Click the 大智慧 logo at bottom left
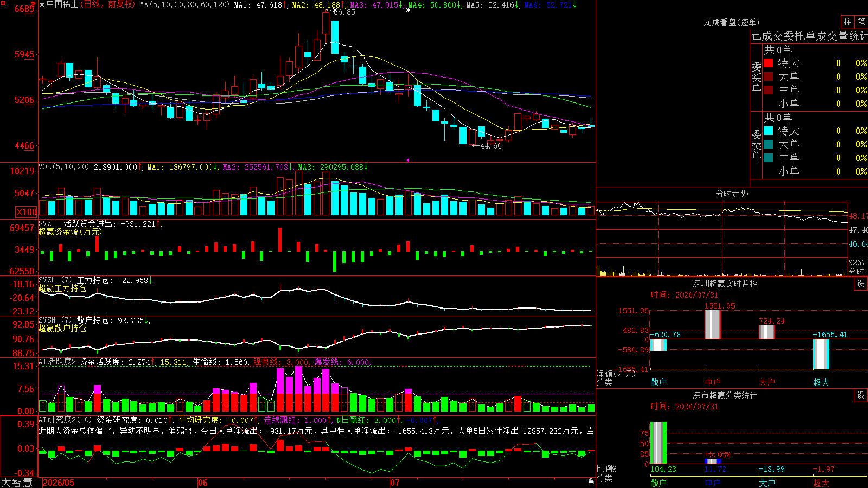This screenshot has width=868, height=488. click(x=17, y=483)
